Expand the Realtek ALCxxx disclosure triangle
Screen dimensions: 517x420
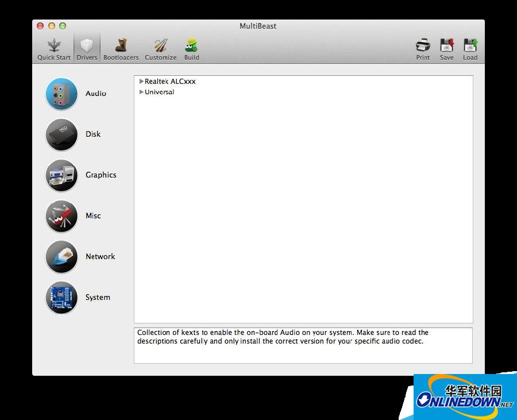[x=141, y=82]
